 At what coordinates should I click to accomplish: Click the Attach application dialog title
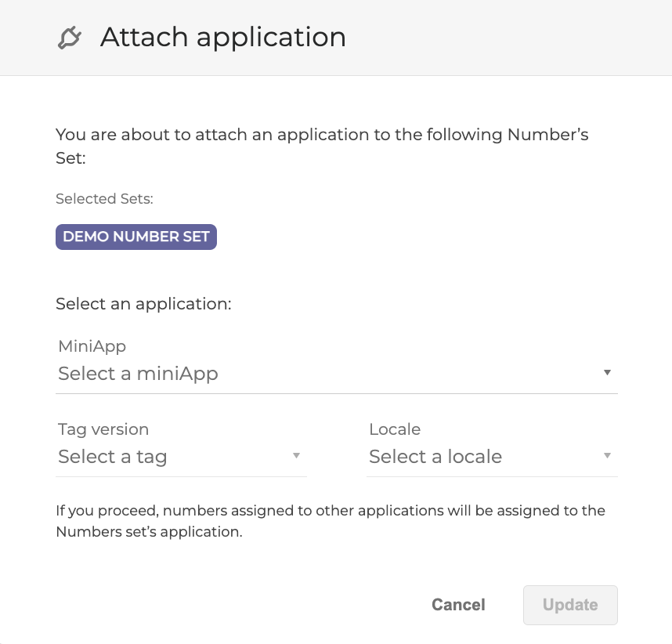click(222, 37)
